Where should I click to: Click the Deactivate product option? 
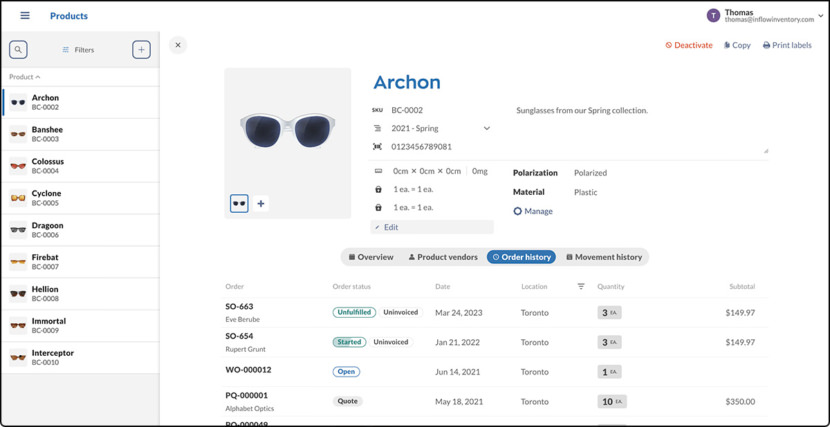click(689, 45)
